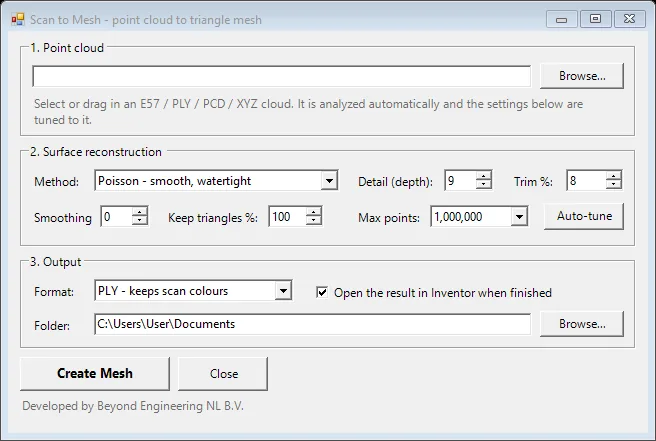
Task: Click the 'Method:' label
Action: point(56,182)
